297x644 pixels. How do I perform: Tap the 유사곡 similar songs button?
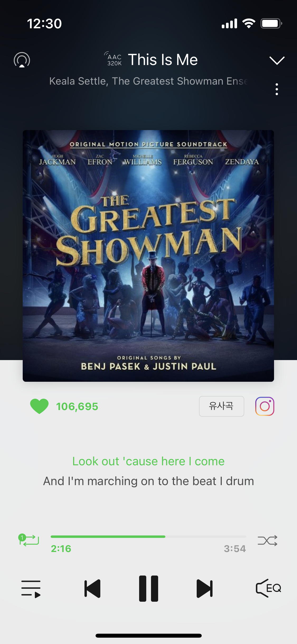click(x=221, y=406)
